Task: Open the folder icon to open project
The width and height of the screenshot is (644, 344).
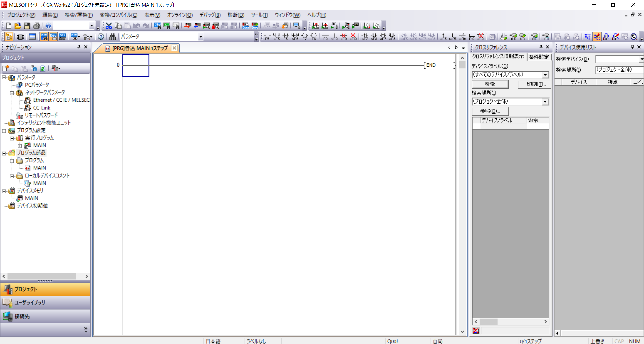Action: click(18, 26)
